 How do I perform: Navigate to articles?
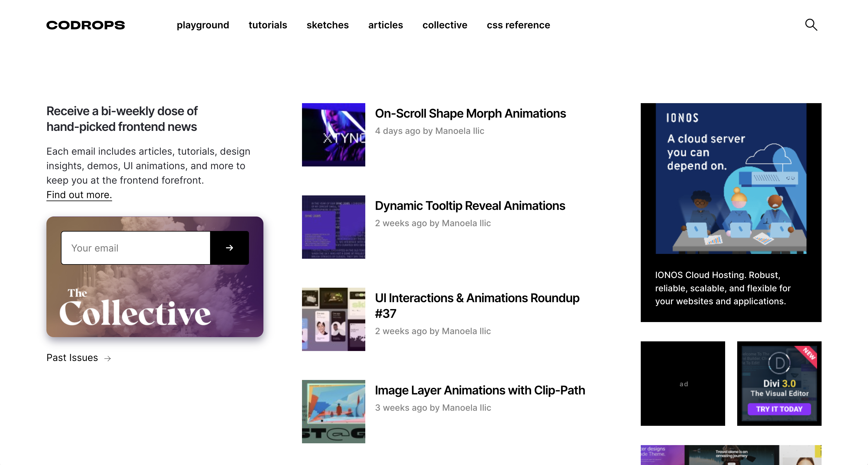385,25
